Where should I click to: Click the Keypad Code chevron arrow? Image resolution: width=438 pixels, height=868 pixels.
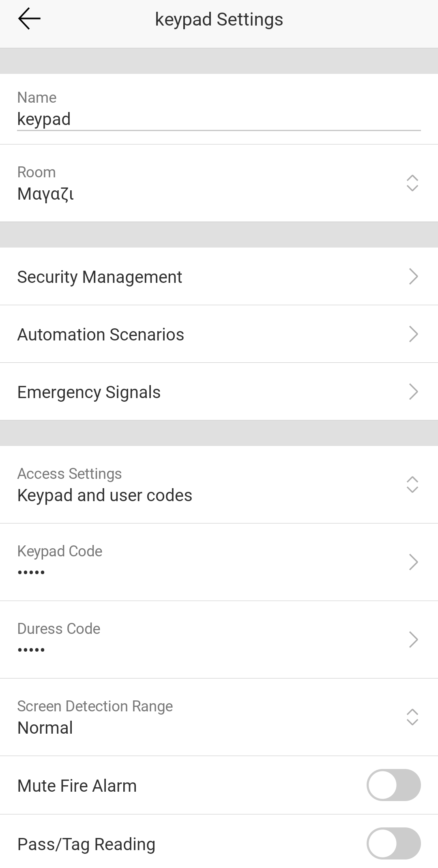point(413,562)
